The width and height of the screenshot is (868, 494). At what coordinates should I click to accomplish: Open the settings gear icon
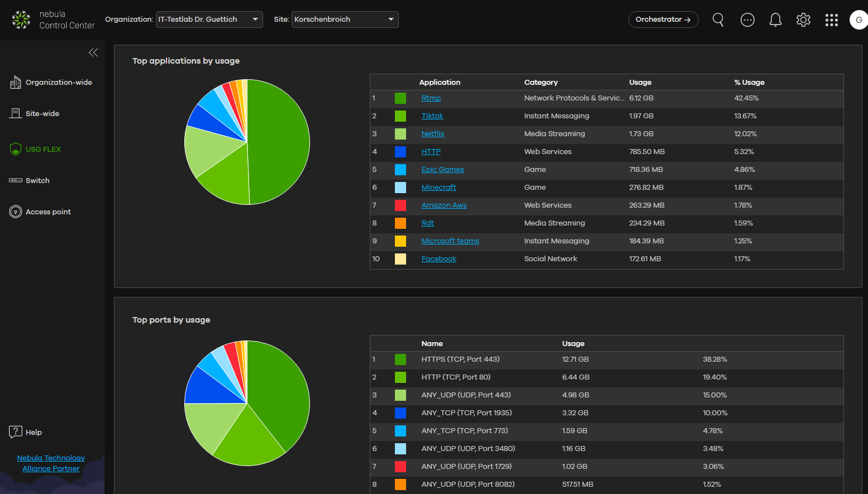[803, 20]
